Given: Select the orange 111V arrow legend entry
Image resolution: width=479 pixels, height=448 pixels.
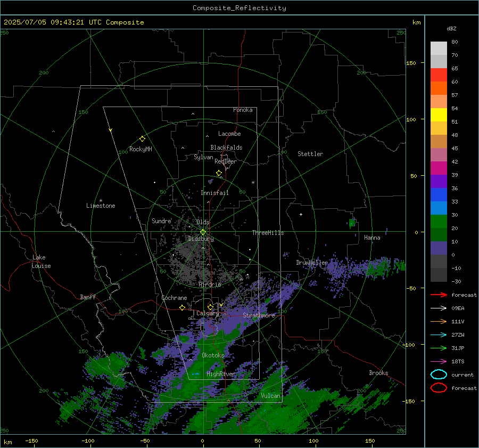Looking at the screenshot, I should (x=439, y=321).
